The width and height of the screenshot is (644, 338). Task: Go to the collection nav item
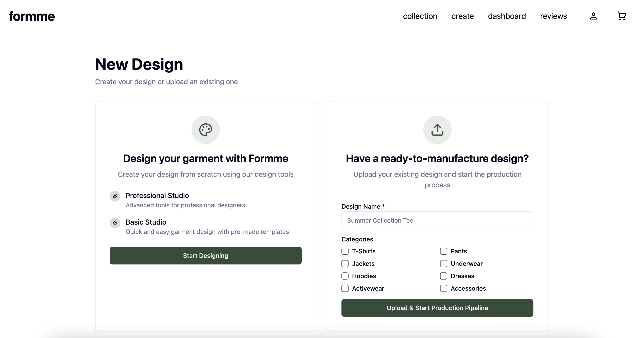420,16
